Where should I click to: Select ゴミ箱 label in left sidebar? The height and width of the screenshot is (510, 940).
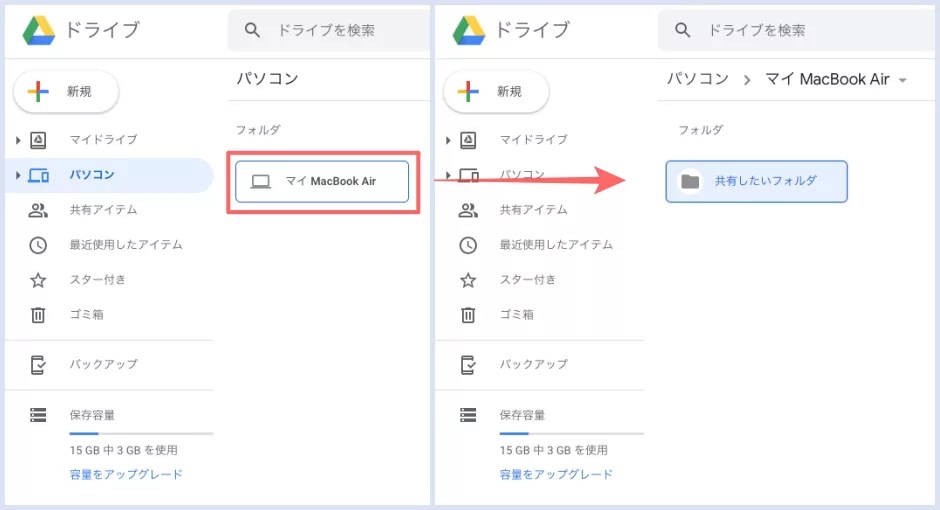click(87, 314)
